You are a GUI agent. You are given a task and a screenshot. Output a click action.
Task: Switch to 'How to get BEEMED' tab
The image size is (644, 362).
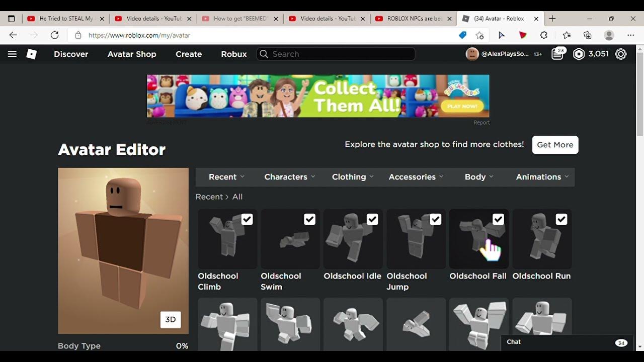(x=240, y=19)
